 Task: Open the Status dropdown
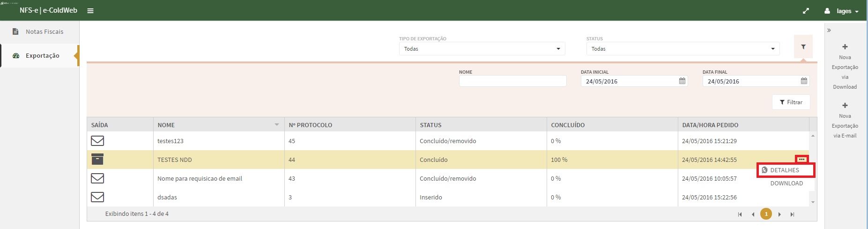[x=683, y=49]
